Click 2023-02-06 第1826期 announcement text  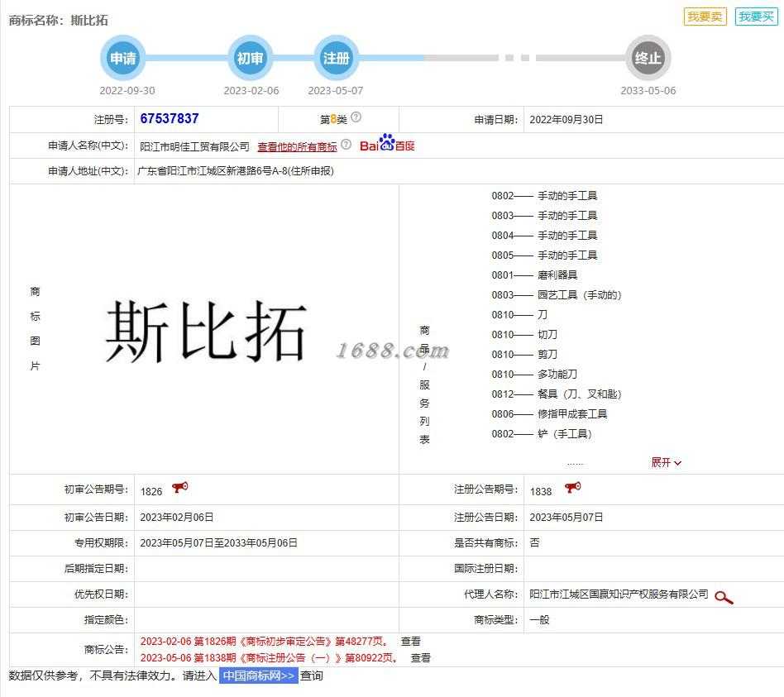click(264, 641)
